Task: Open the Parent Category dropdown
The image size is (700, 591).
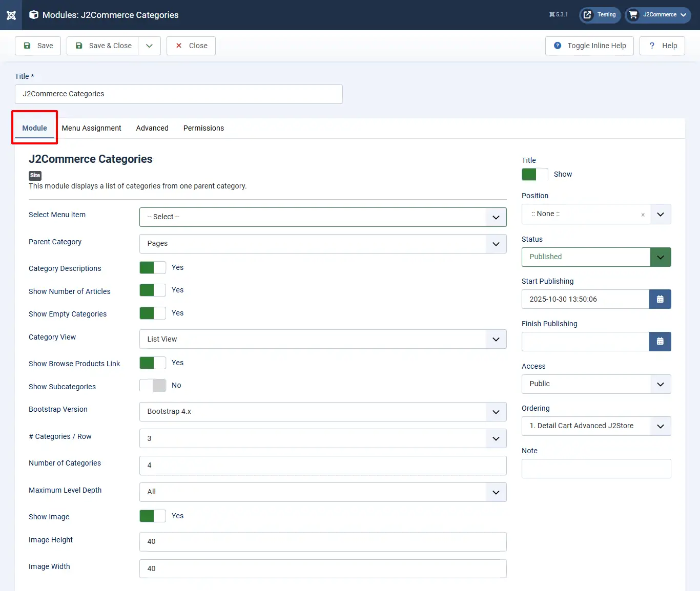Action: point(323,244)
